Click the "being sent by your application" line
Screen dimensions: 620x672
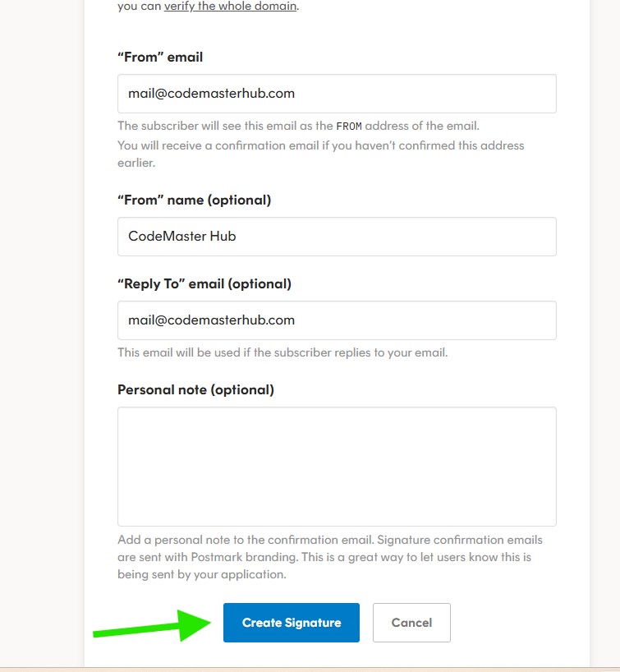(201, 574)
